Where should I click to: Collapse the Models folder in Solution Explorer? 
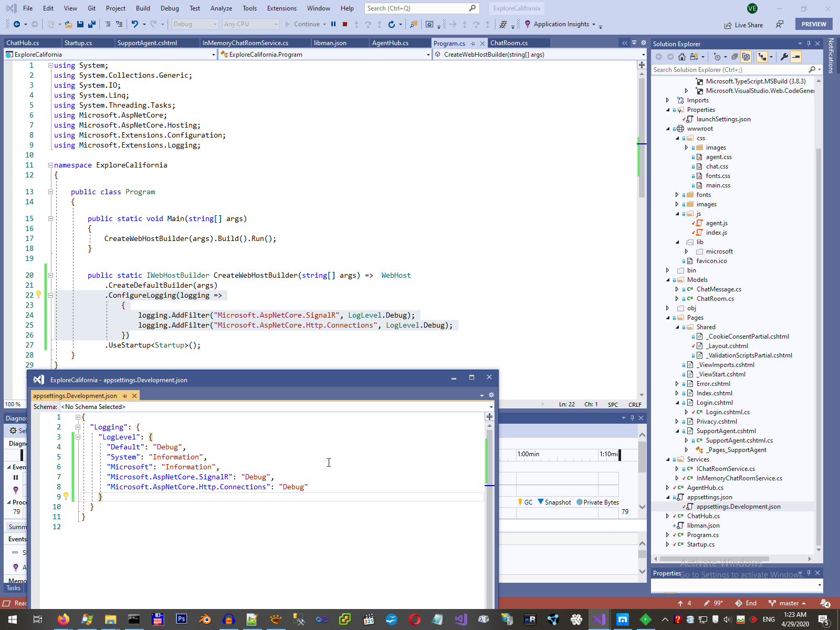tap(668, 280)
